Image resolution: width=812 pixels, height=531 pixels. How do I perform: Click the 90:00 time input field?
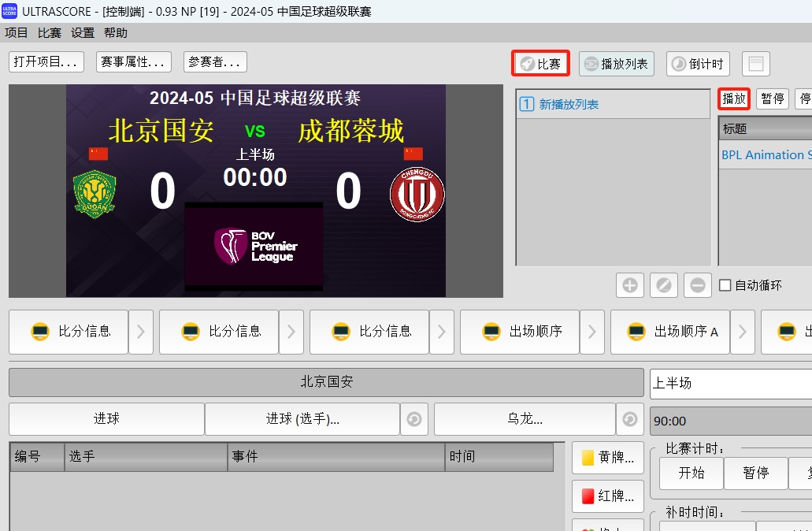(x=730, y=421)
